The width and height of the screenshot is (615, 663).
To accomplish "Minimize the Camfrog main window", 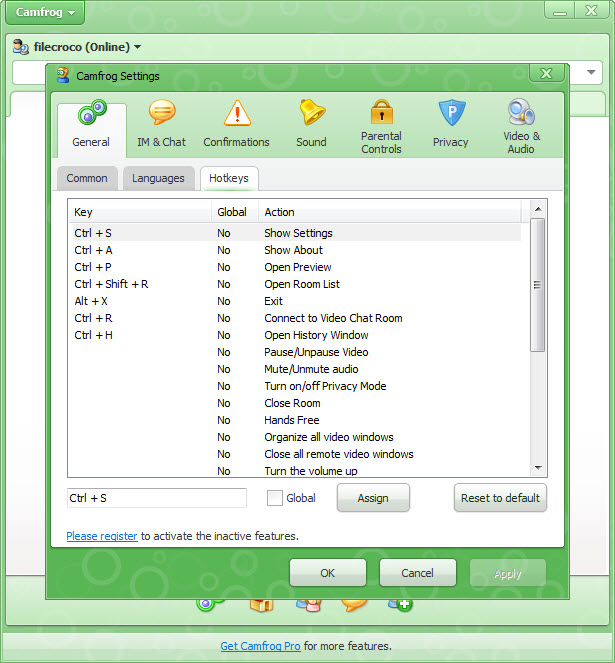I will [560, 11].
